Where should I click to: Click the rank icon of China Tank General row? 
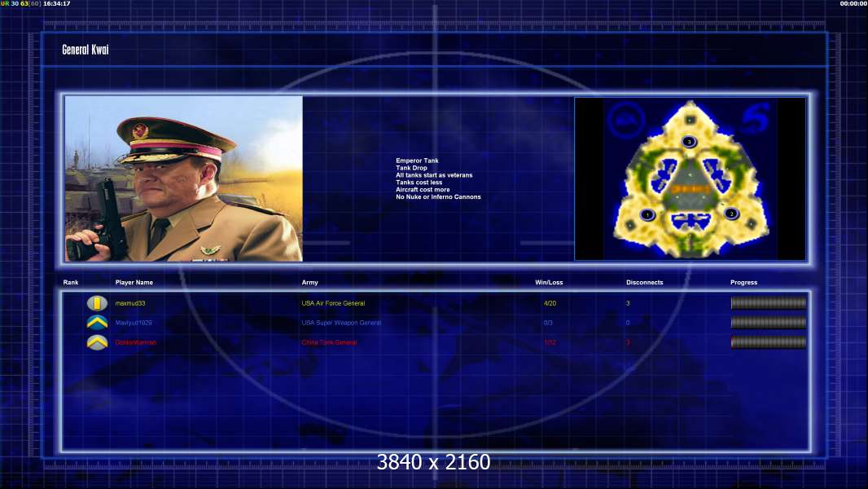pos(98,342)
